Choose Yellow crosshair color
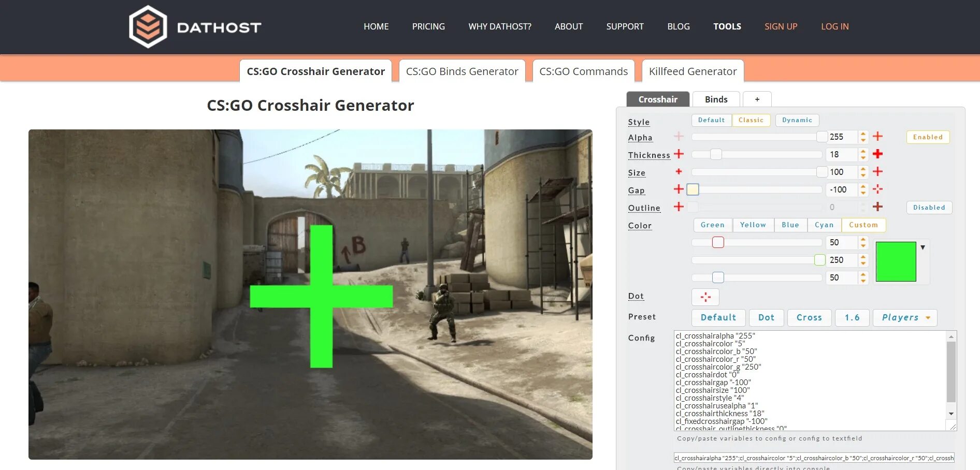The image size is (980, 470). click(x=753, y=225)
